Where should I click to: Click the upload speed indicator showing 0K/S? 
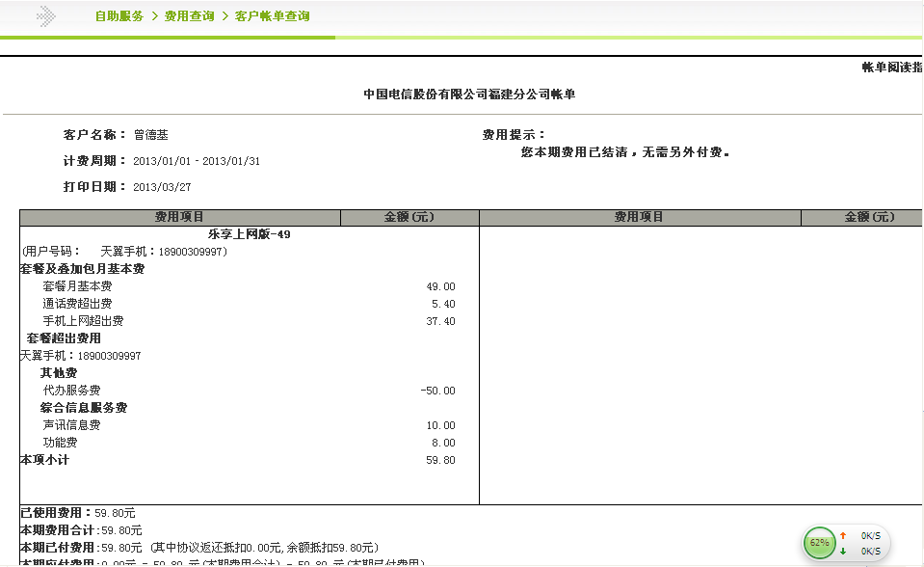point(870,533)
